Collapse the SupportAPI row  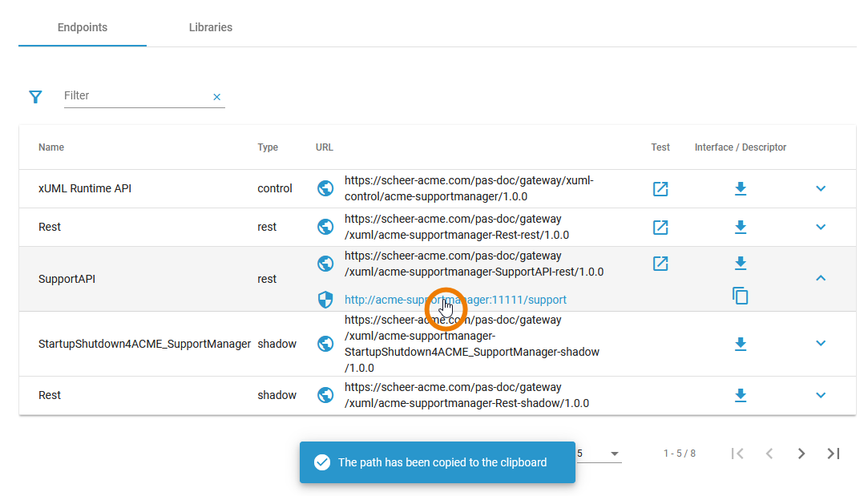point(821,278)
